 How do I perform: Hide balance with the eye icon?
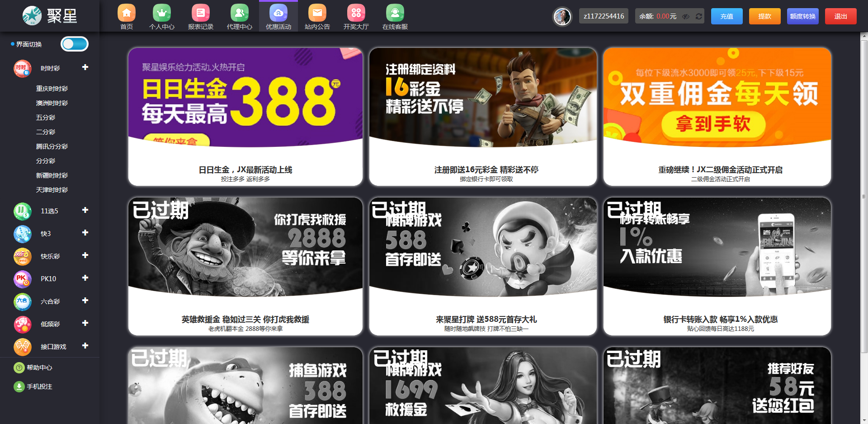pyautogui.click(x=686, y=16)
